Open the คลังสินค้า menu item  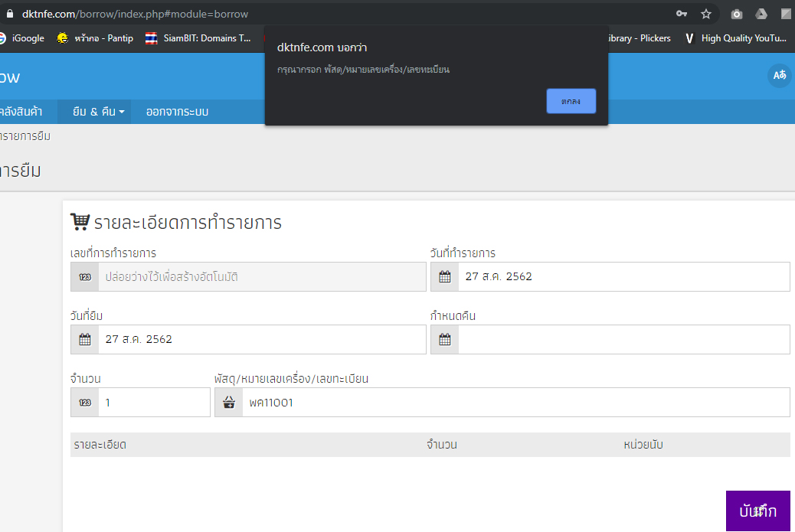coord(21,112)
